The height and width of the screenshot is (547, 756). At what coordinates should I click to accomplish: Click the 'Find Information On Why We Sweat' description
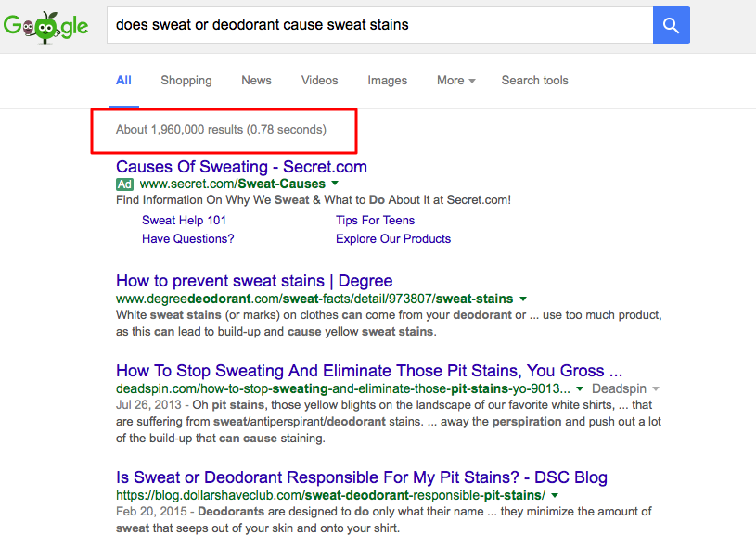314,200
